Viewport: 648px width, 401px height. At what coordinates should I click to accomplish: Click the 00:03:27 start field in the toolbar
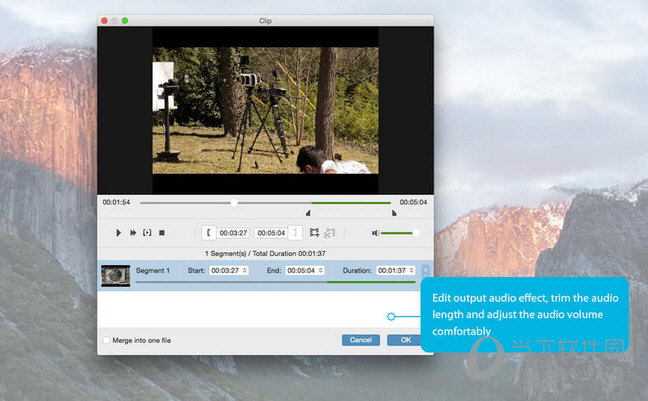[x=233, y=233]
